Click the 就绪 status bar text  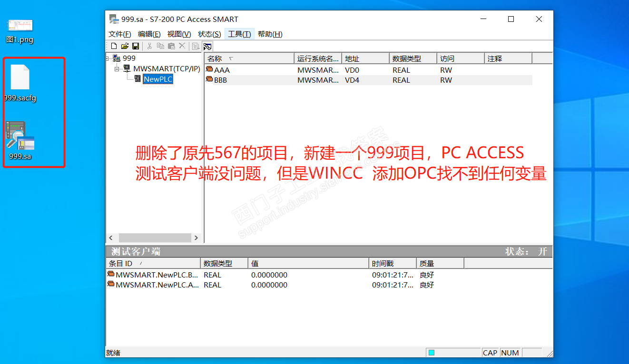pyautogui.click(x=113, y=353)
